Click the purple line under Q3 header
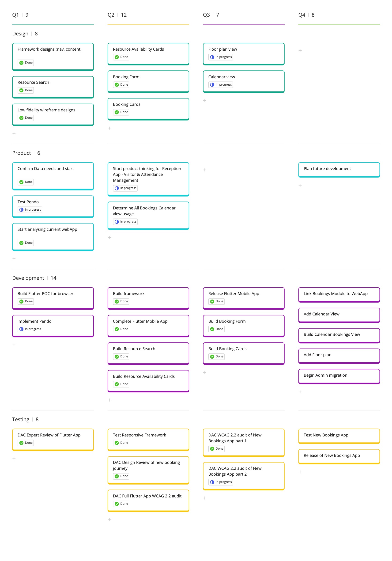The width and height of the screenshot is (392, 561). (243, 24)
